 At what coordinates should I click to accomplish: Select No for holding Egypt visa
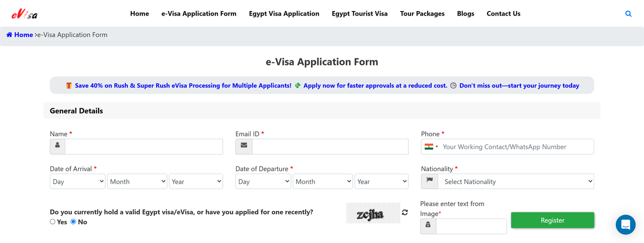click(73, 222)
